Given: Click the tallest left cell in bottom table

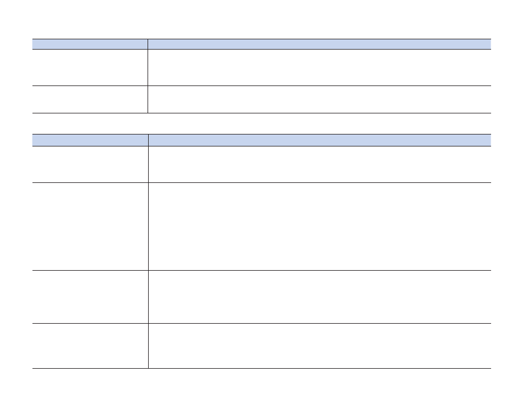Looking at the screenshot, I should point(89,226).
